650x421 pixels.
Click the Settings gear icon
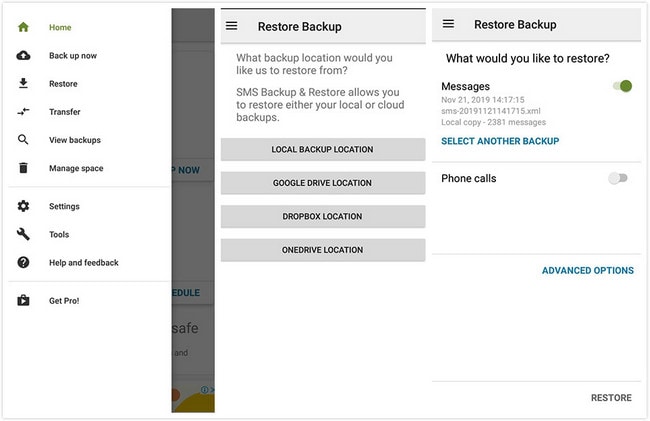(x=23, y=206)
